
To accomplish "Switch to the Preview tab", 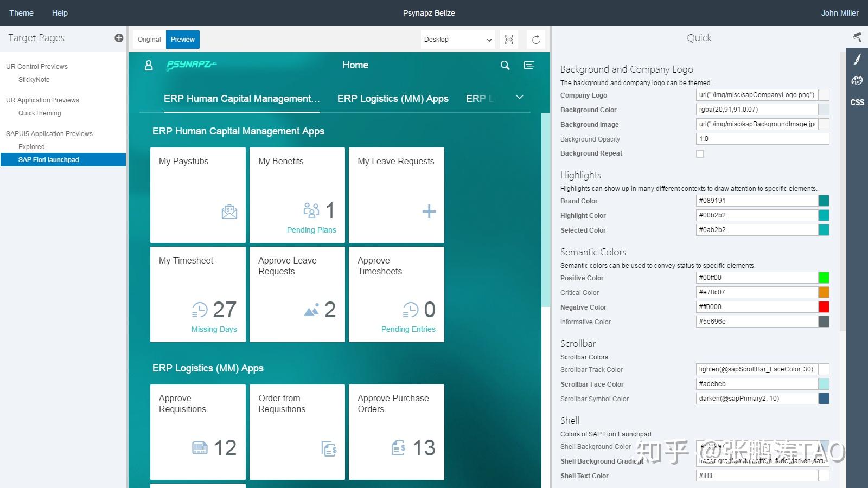I will (183, 40).
